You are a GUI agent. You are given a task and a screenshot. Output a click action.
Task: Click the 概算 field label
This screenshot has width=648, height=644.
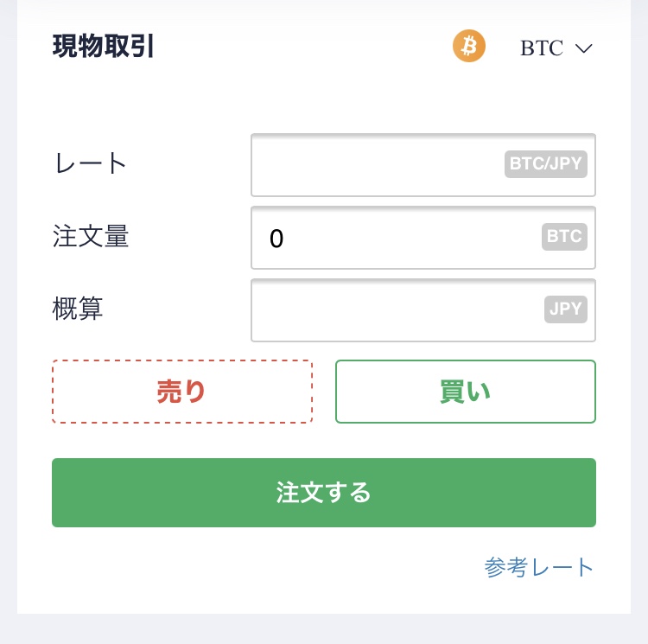pyautogui.click(x=78, y=309)
